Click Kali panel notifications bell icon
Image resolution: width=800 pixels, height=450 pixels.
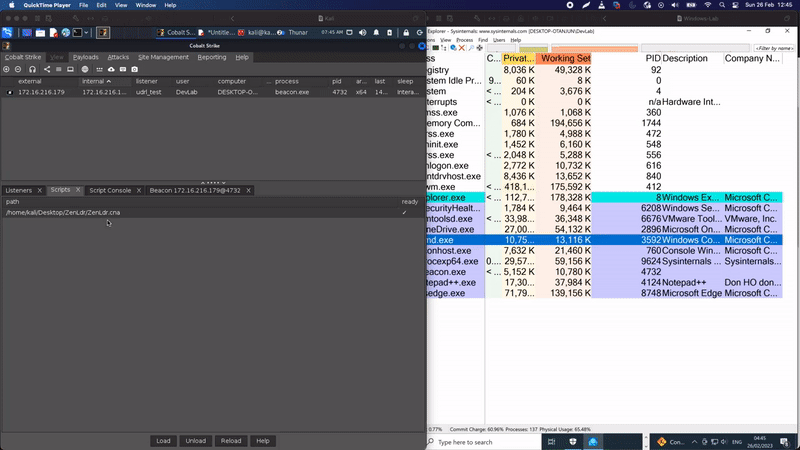(x=376, y=33)
